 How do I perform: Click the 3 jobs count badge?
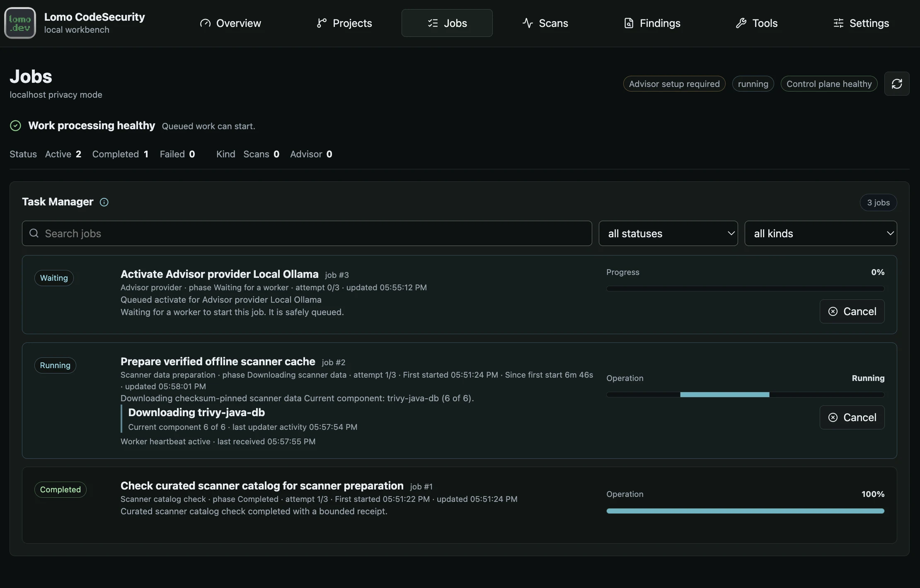coord(879,202)
